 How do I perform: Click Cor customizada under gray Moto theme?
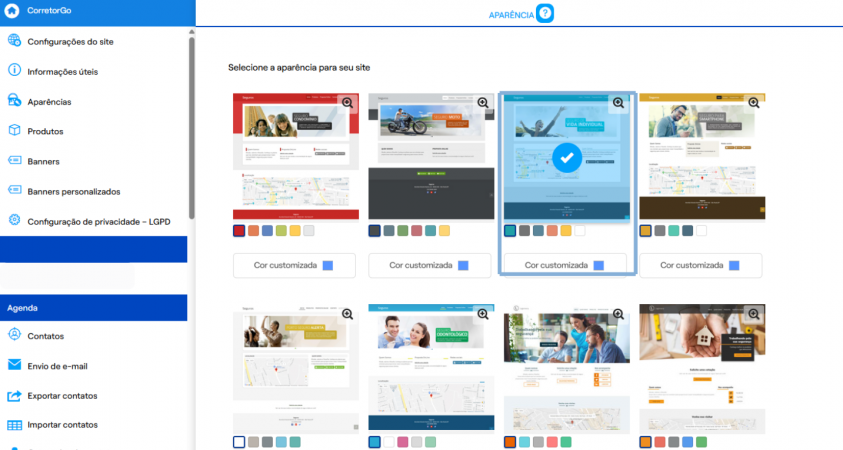pos(430,266)
